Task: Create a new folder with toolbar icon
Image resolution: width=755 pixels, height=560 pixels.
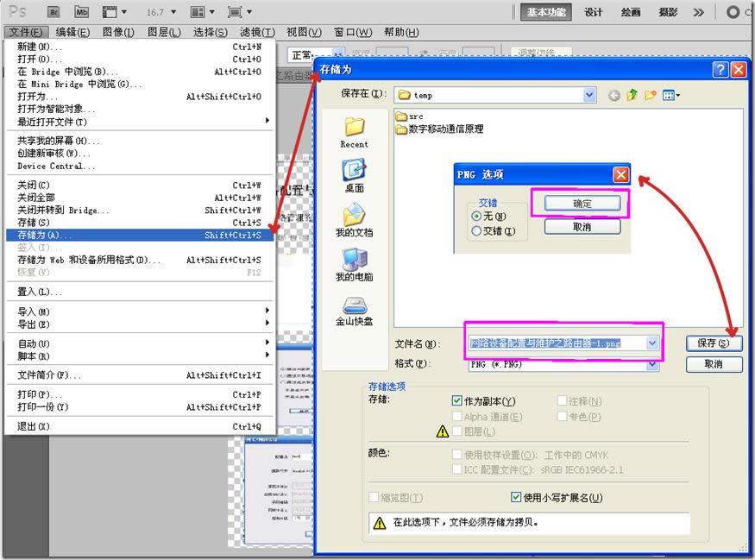Action: click(x=651, y=95)
